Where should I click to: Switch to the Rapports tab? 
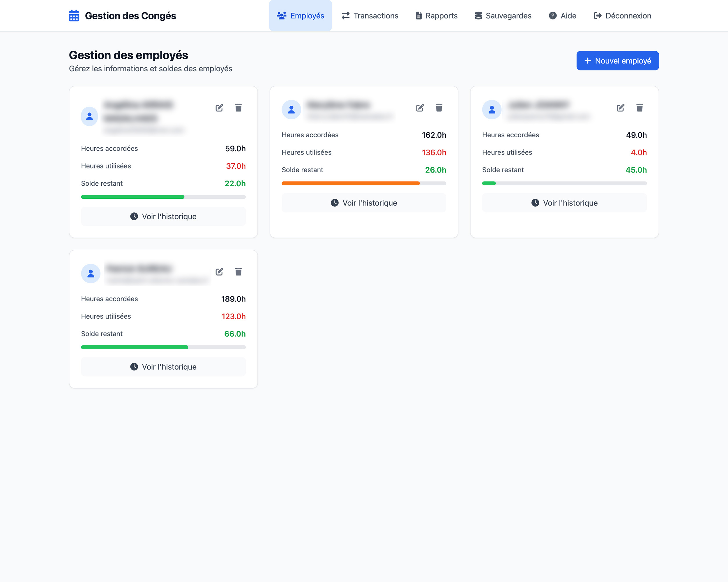pos(436,15)
